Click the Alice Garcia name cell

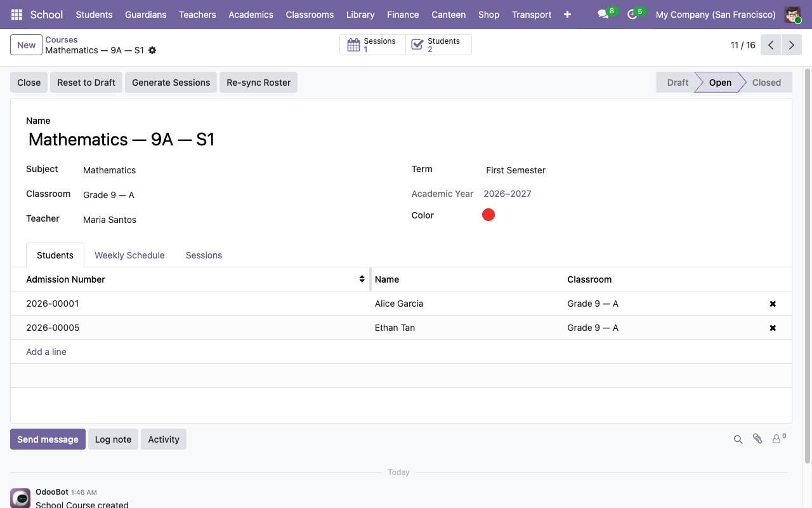(399, 304)
